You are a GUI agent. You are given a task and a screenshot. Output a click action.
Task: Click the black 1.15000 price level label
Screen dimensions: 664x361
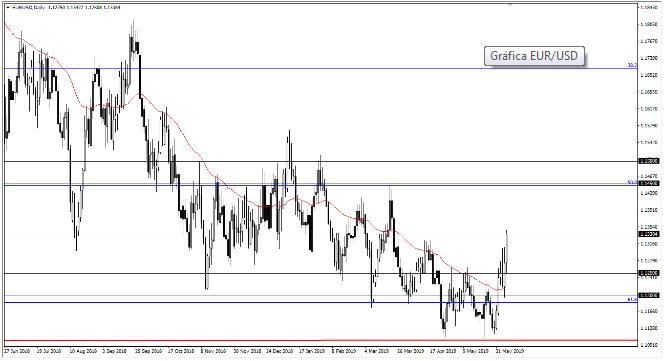click(x=649, y=161)
